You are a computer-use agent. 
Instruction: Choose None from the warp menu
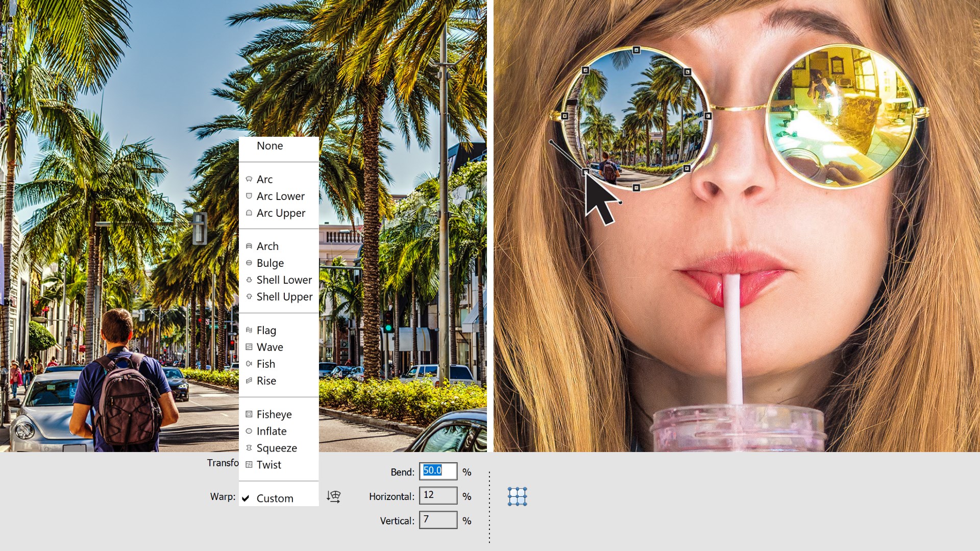point(271,146)
